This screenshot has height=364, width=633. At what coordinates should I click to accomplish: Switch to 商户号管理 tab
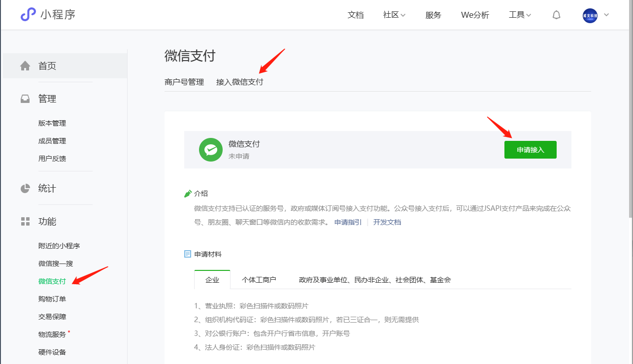coord(184,82)
